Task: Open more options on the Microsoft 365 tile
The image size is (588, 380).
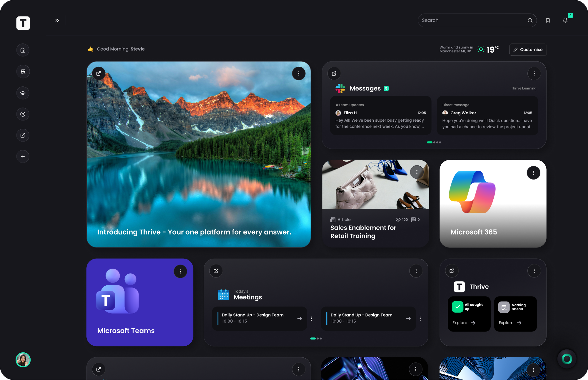Action: point(534,173)
